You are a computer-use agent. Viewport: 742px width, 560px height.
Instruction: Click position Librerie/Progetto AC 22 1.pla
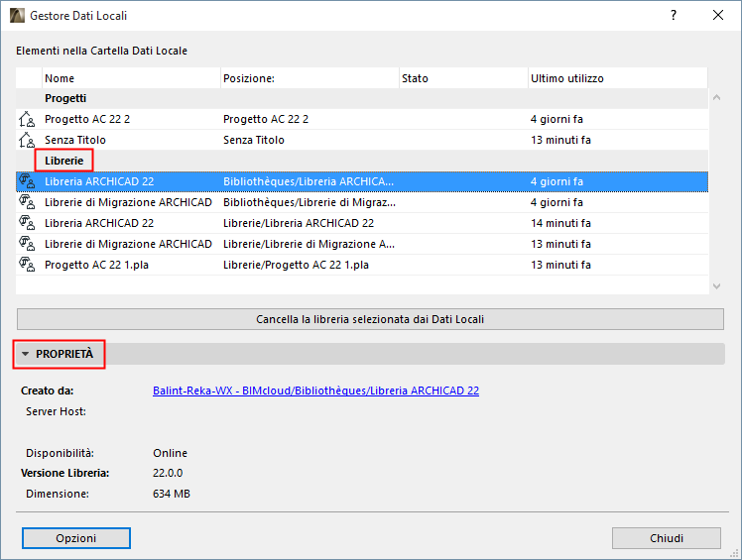pyautogui.click(x=296, y=265)
